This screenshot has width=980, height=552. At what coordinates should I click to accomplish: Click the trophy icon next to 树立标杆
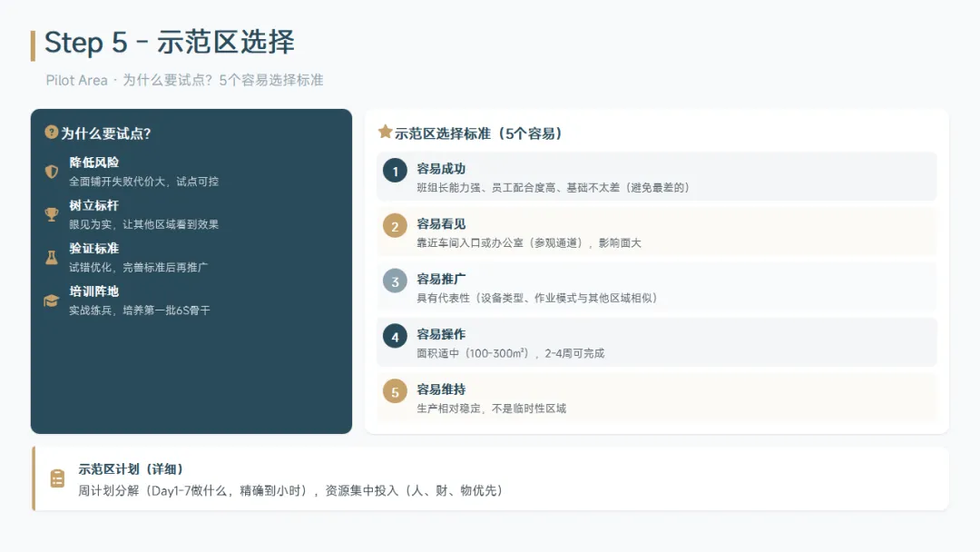coord(51,214)
